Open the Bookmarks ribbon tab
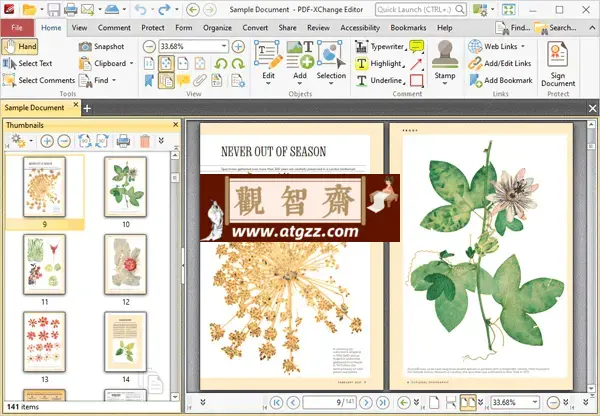Screen dimensions: 600x416 coord(408,28)
